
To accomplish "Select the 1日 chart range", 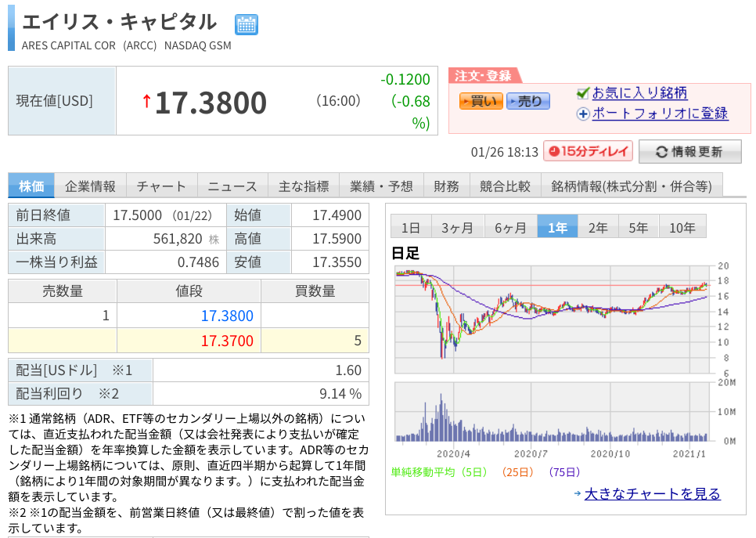I will point(411,227).
